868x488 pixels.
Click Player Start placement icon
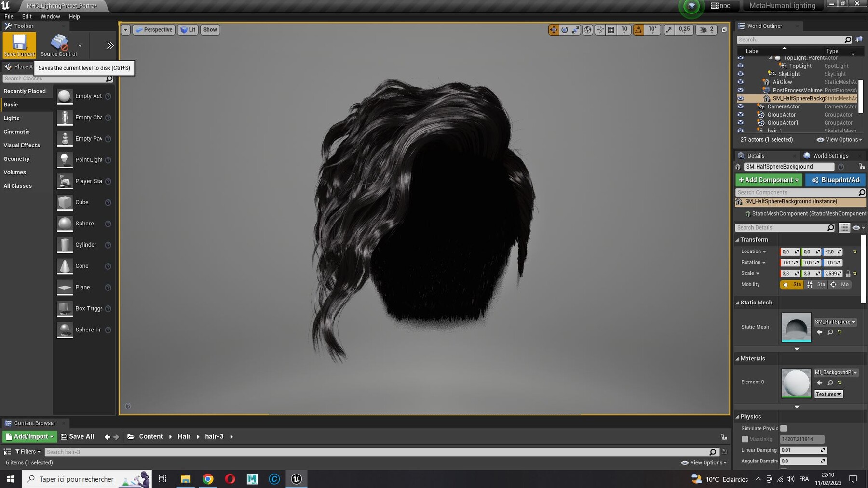[x=65, y=181]
